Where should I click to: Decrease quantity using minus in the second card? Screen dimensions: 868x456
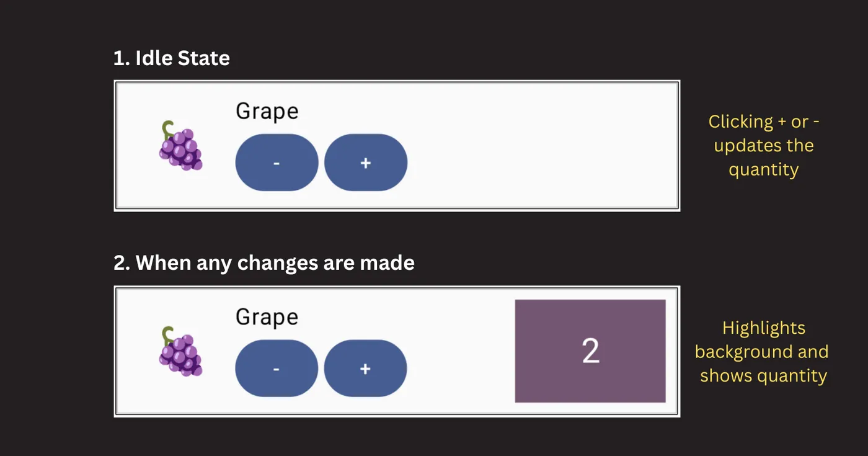tap(277, 369)
